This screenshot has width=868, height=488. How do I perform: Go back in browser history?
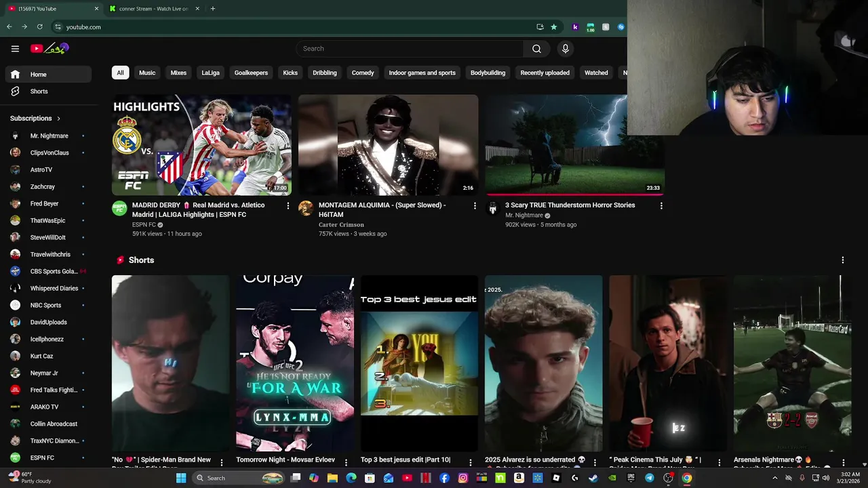9,27
